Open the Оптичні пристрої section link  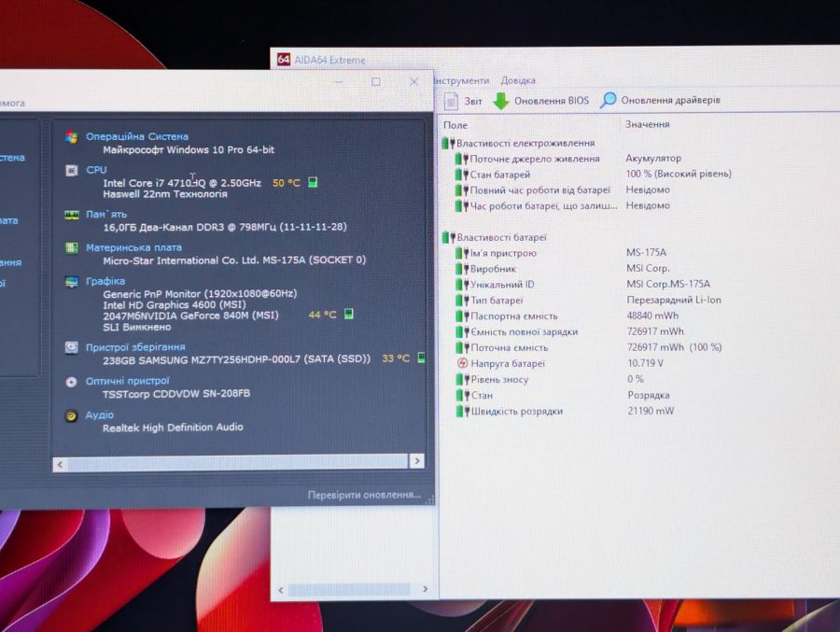[128, 381]
